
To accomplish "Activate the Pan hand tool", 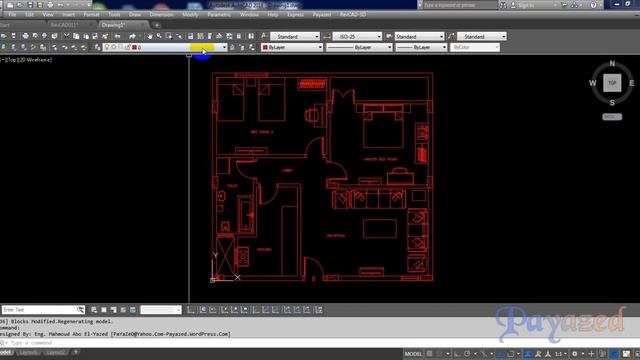I will 150,36.
